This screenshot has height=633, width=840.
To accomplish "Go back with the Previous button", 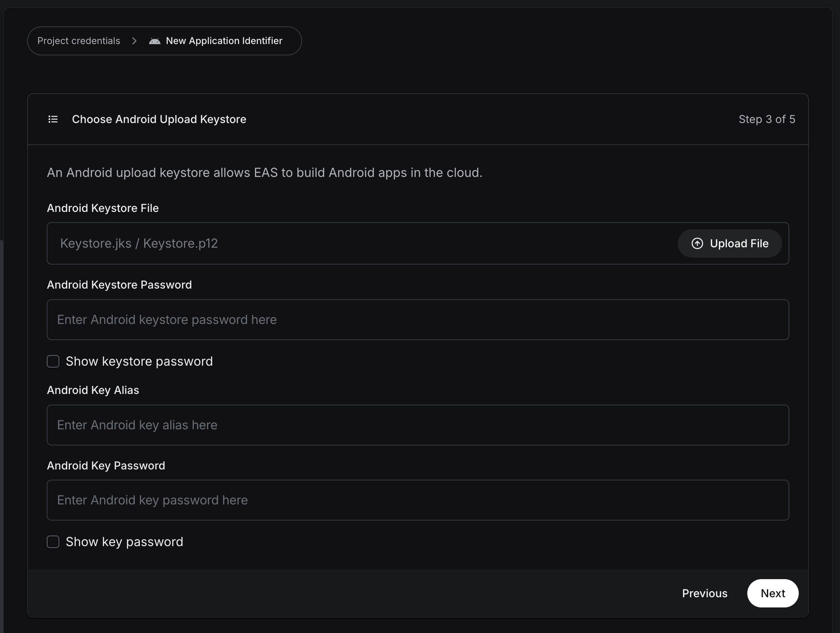I will point(704,593).
